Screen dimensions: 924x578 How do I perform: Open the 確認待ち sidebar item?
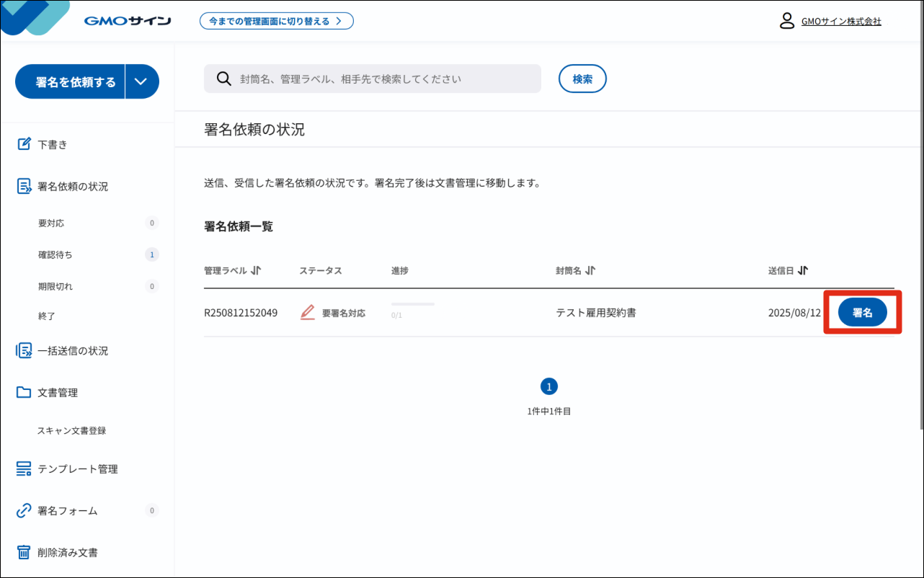[x=55, y=255]
